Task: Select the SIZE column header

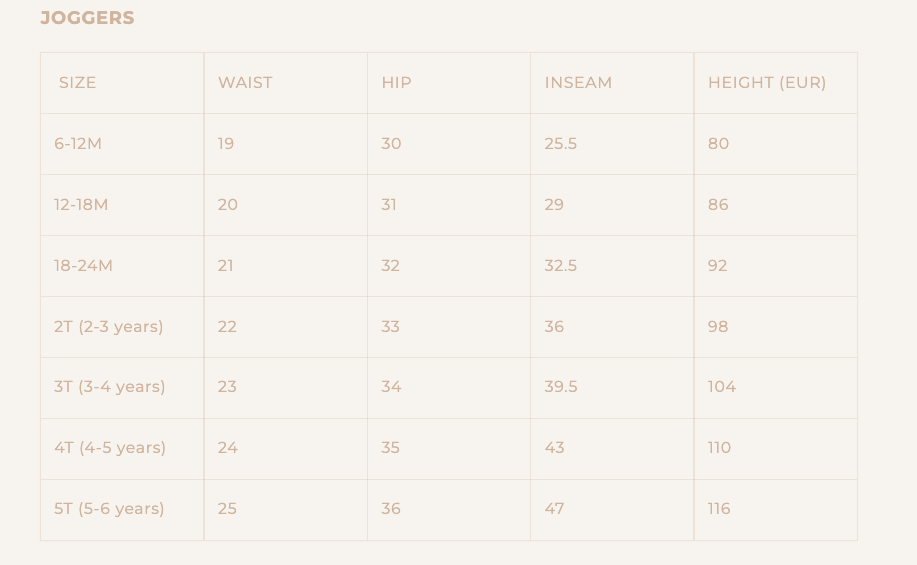Action: click(77, 83)
